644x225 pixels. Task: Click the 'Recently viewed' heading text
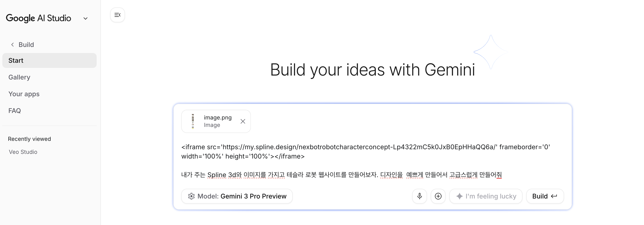(x=29, y=139)
